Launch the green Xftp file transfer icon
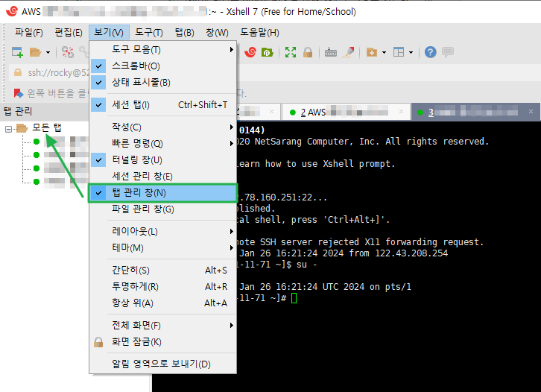 pos(268,52)
